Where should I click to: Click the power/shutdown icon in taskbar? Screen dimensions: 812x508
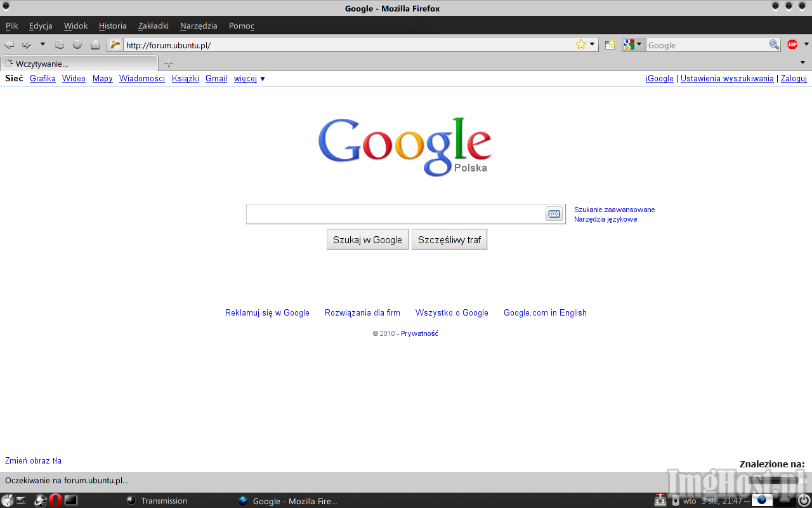pyautogui.click(x=804, y=500)
